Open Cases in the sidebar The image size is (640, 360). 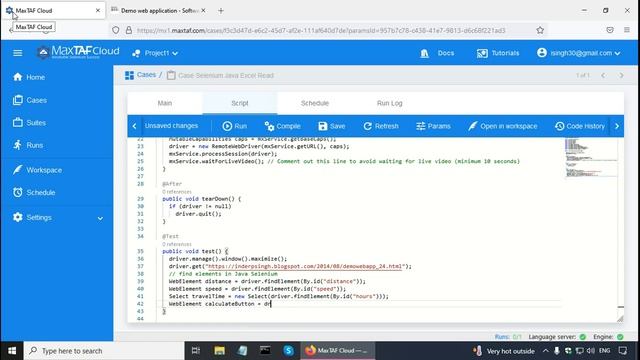pos(30,100)
